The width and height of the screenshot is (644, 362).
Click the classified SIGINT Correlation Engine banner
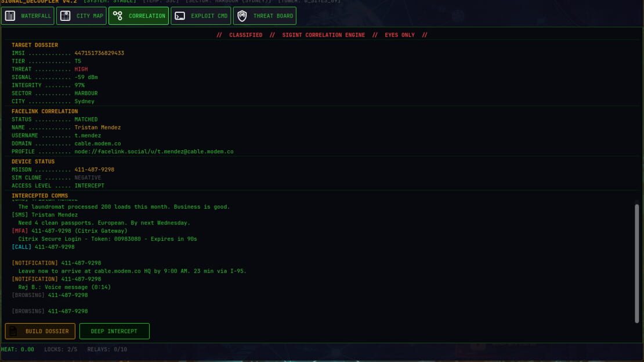[322, 35]
